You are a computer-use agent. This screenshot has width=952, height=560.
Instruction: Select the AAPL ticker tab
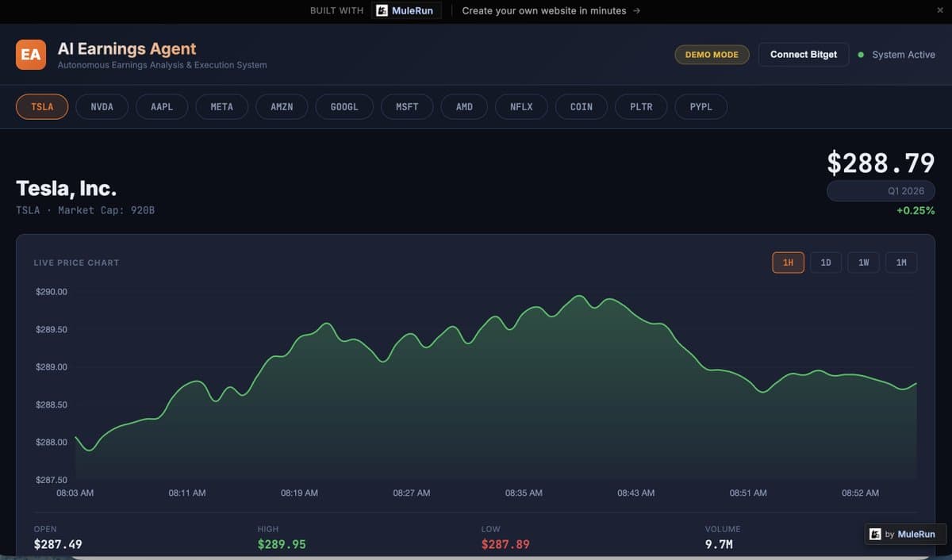[x=162, y=107]
